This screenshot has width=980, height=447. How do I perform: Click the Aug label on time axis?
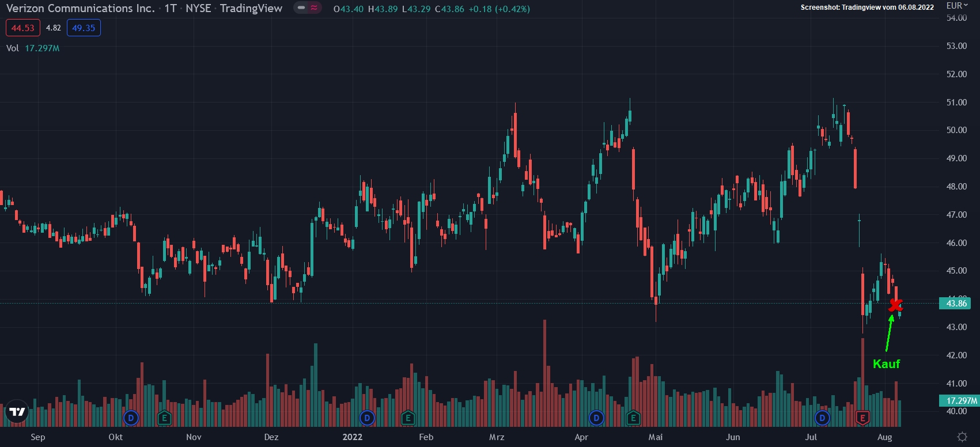click(885, 437)
